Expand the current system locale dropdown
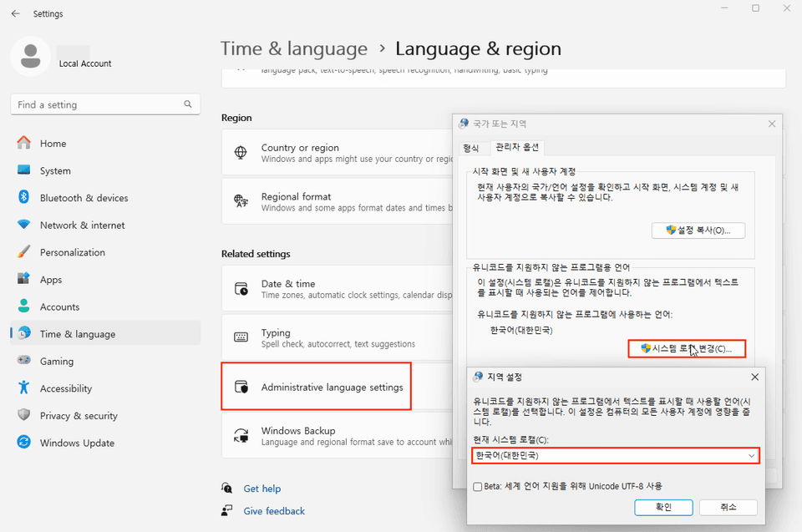This screenshot has width=802, height=532. (x=751, y=456)
